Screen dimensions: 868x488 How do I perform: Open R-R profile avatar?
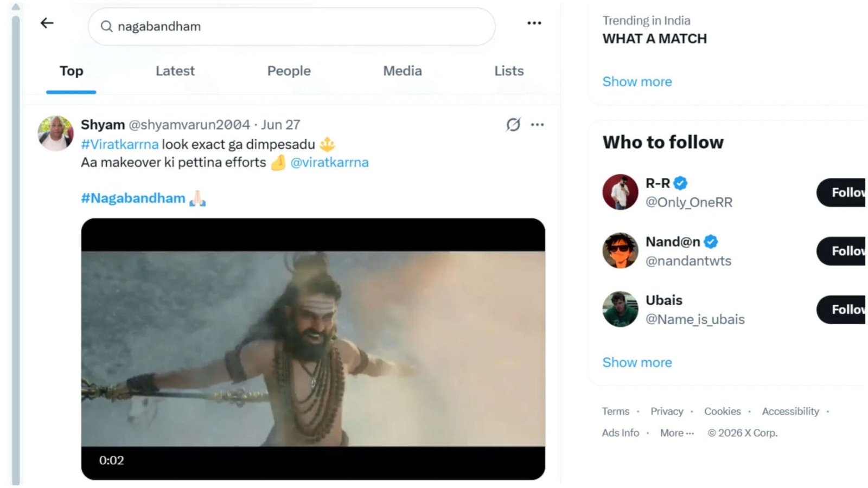click(620, 192)
